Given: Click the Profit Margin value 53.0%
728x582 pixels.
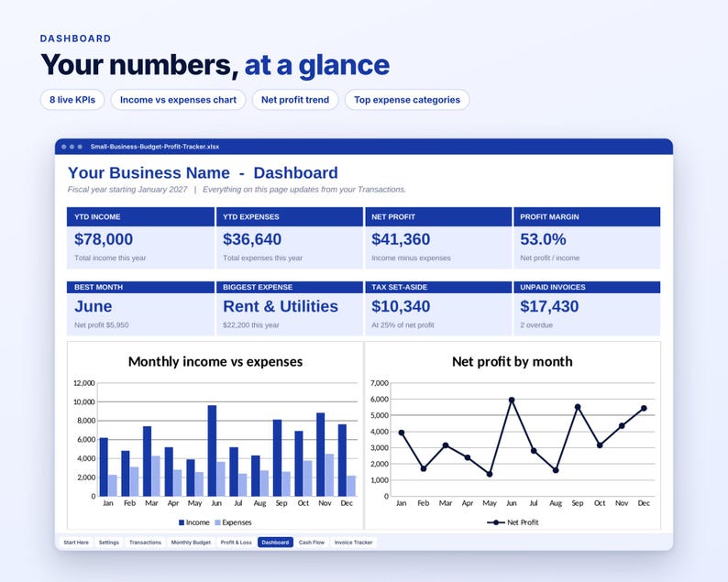Looking at the screenshot, I should click(x=543, y=239).
